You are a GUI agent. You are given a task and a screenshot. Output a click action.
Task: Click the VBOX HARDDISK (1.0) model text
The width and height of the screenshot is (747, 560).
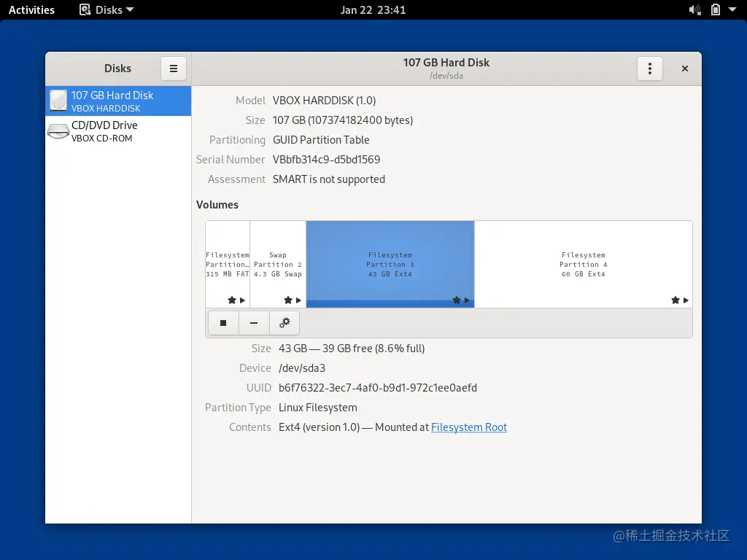pos(325,101)
